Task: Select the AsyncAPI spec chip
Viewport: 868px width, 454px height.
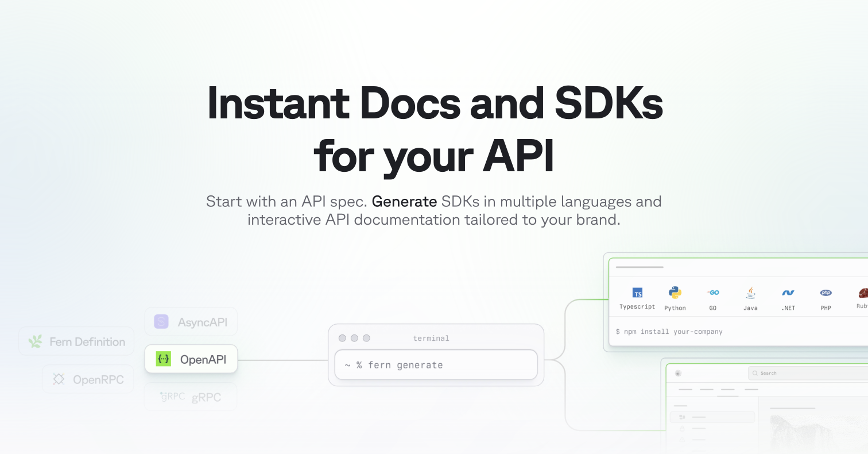Action: click(191, 322)
